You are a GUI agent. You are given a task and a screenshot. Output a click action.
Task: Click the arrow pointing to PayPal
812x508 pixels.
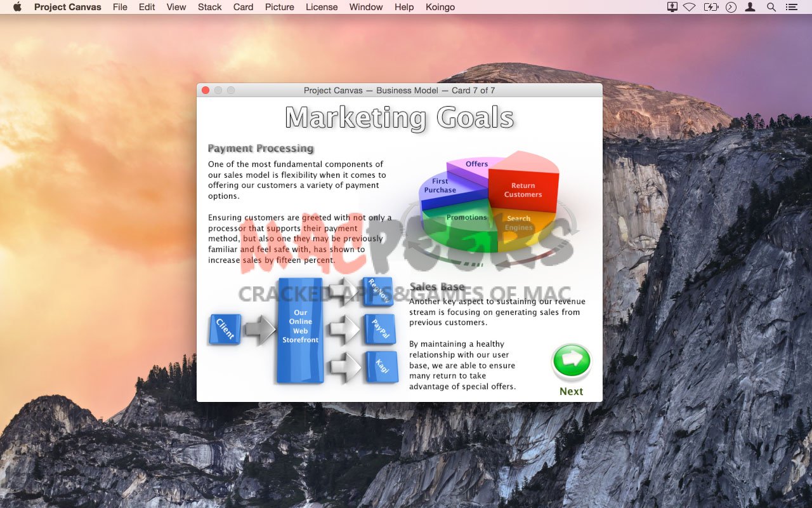tap(344, 330)
